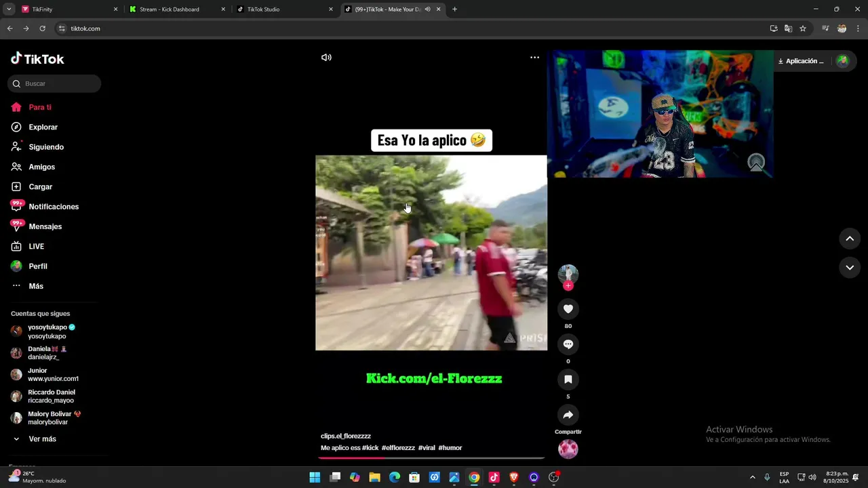The height and width of the screenshot is (488, 868).
Task: Open the weather widget showing 26°C
Action: [x=37, y=477]
